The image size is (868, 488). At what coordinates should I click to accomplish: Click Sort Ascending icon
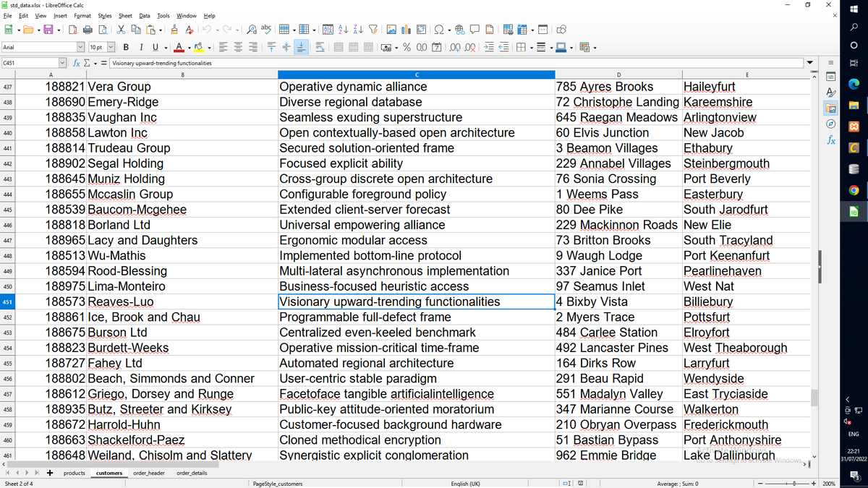point(344,30)
